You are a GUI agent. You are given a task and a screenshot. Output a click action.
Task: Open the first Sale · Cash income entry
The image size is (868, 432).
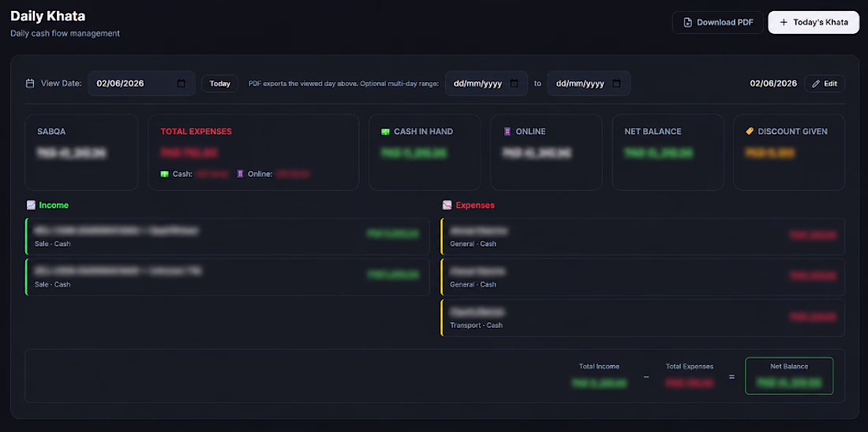point(227,236)
